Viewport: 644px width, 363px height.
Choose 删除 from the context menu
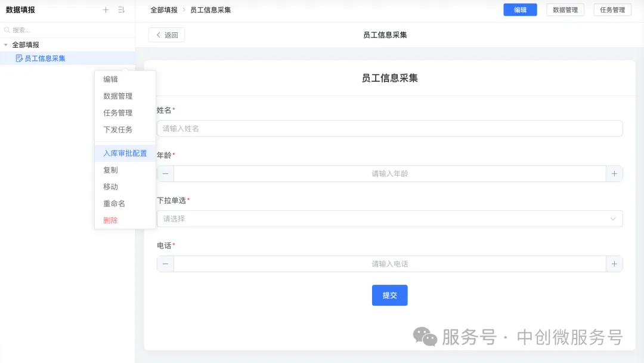(x=125, y=221)
